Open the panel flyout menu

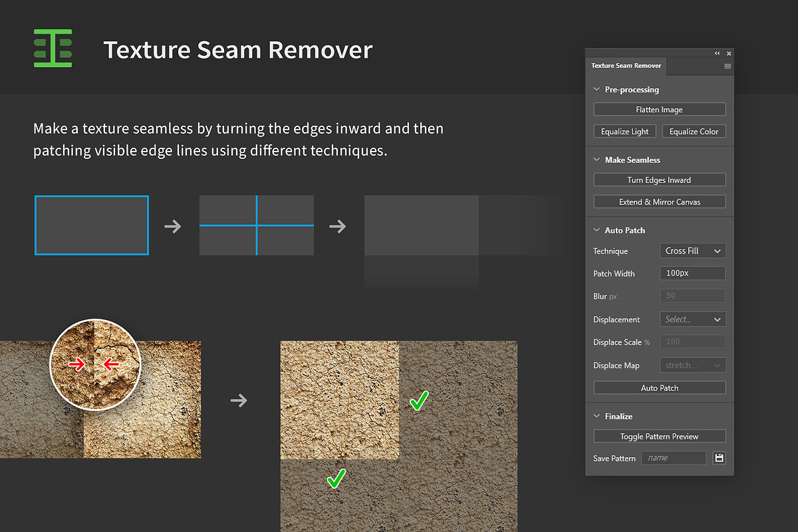728,66
